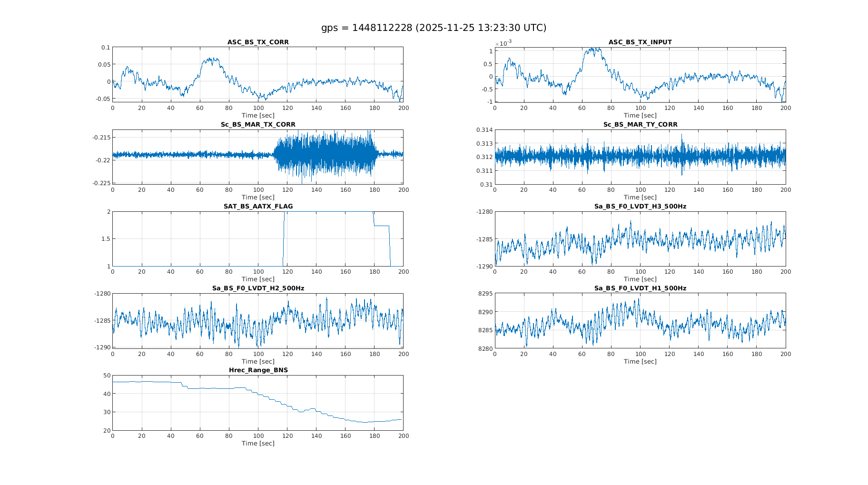This screenshot has height=485, width=868.
Task: Select the SAT_BS_AATX_FLAG plot title
Action: click(258, 206)
